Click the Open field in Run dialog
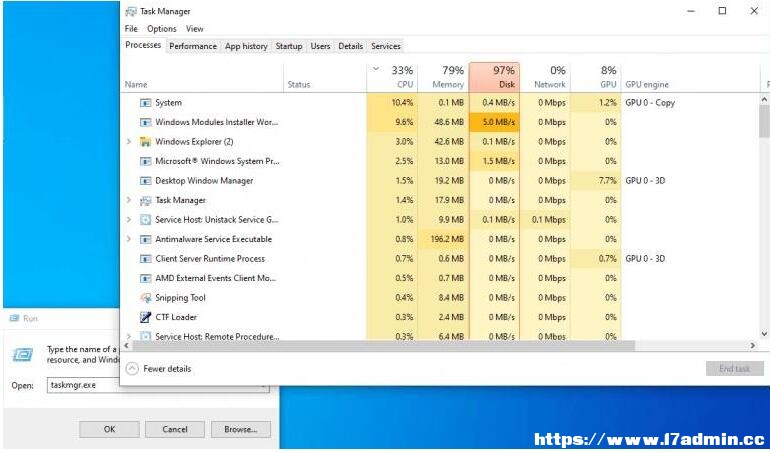Viewport: 770px width, 453px height. tap(158, 385)
